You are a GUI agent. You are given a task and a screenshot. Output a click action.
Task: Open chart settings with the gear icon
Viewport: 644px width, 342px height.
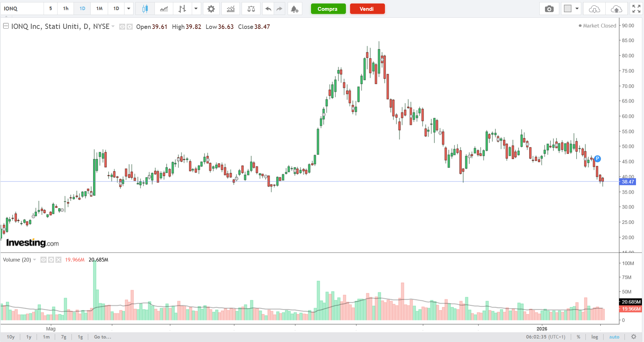211,9
